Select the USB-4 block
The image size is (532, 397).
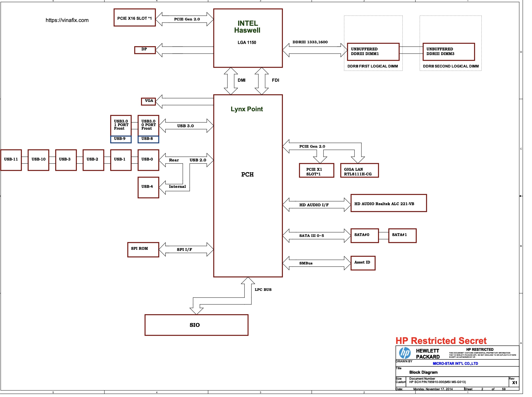click(x=148, y=187)
